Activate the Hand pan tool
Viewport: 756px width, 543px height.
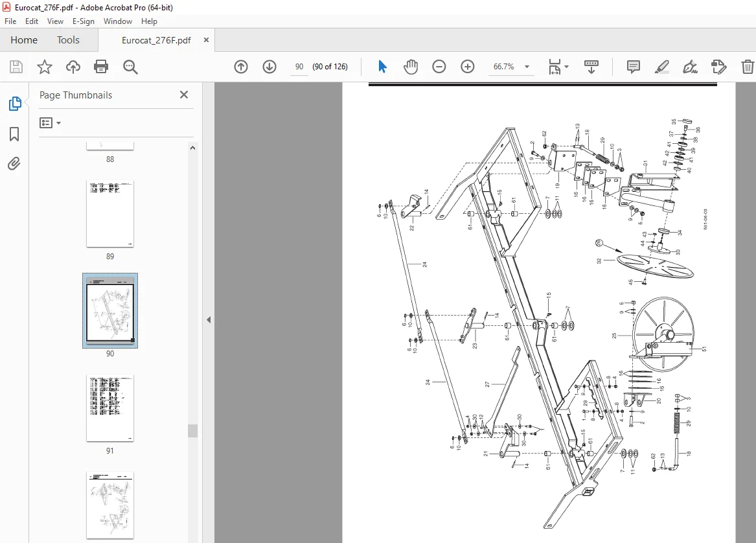tap(411, 67)
